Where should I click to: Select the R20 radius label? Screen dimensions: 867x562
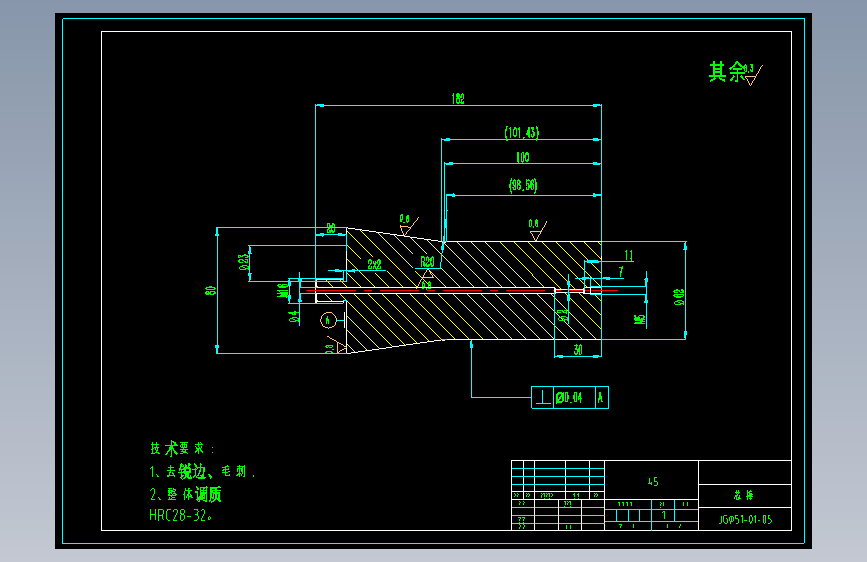(427, 262)
